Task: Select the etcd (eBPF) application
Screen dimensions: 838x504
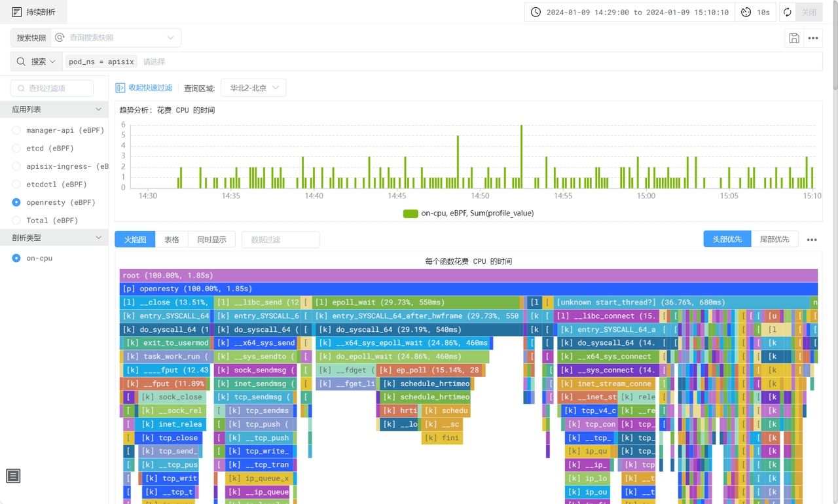Action: coord(16,149)
